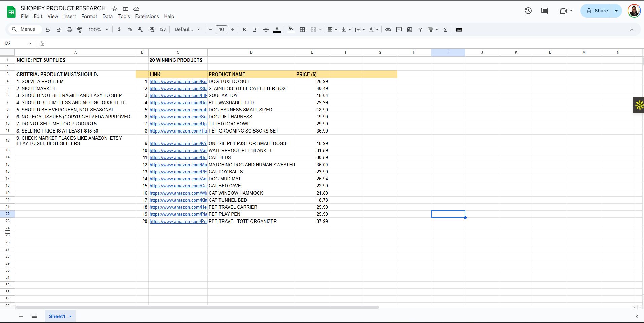Viewport: 644px width, 323px height.
Task: Toggle italic formatting
Action: tap(255, 30)
